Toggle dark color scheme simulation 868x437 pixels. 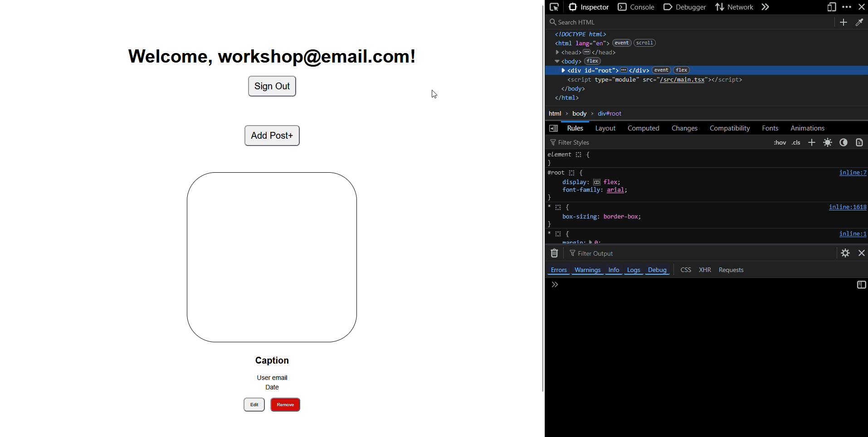(844, 142)
